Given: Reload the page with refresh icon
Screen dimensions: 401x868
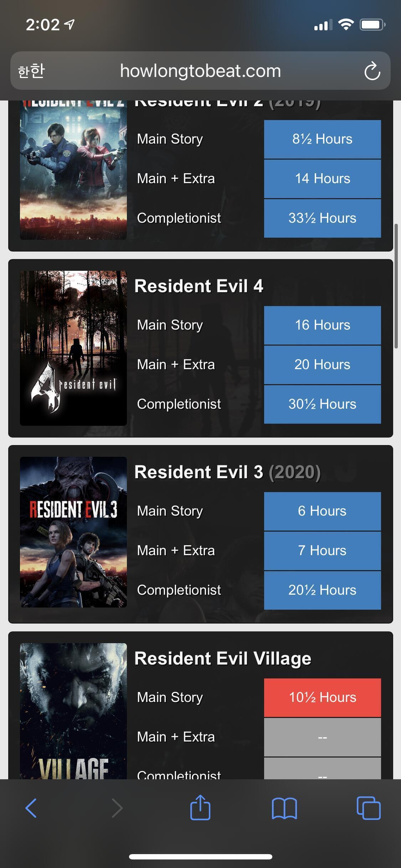Looking at the screenshot, I should coord(372,71).
